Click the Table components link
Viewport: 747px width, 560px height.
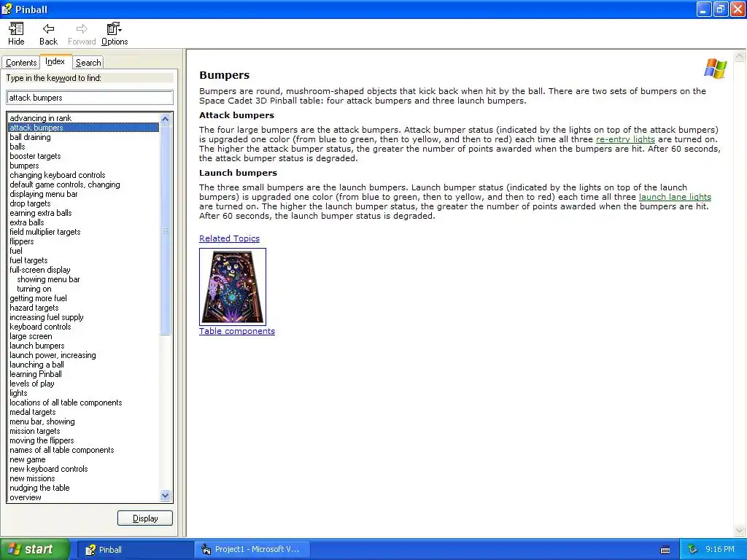point(237,331)
